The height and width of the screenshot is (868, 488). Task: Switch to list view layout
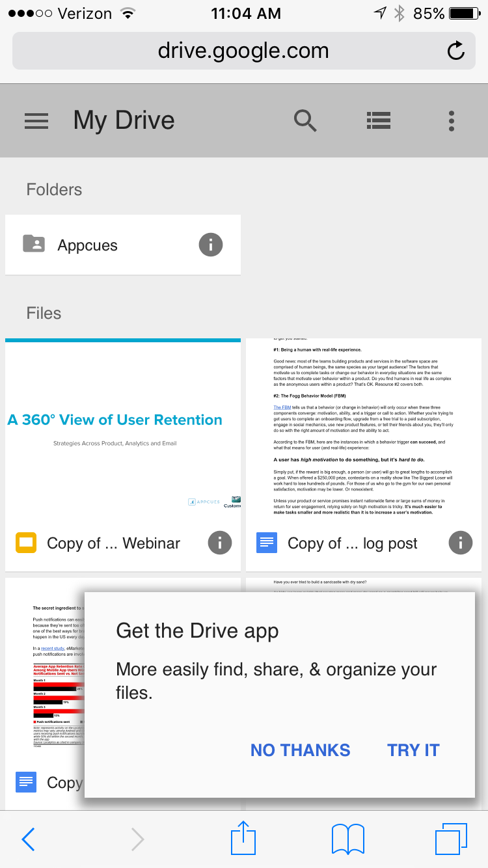(x=378, y=120)
